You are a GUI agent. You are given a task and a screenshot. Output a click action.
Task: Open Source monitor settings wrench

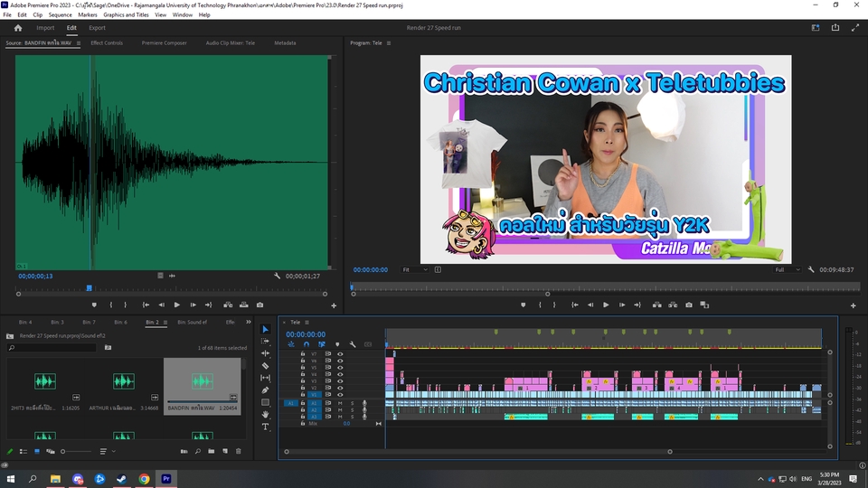(277, 276)
